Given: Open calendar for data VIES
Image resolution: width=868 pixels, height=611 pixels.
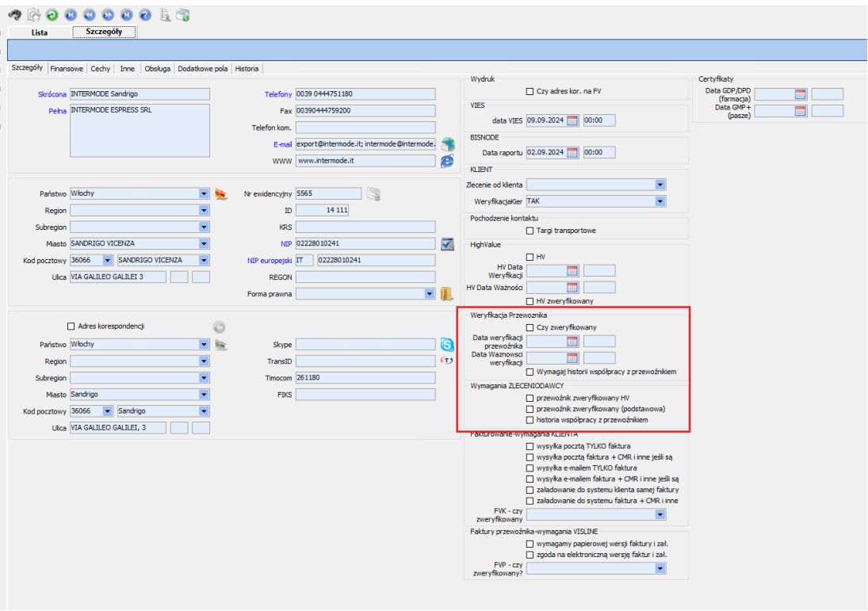Looking at the screenshot, I should [572, 120].
